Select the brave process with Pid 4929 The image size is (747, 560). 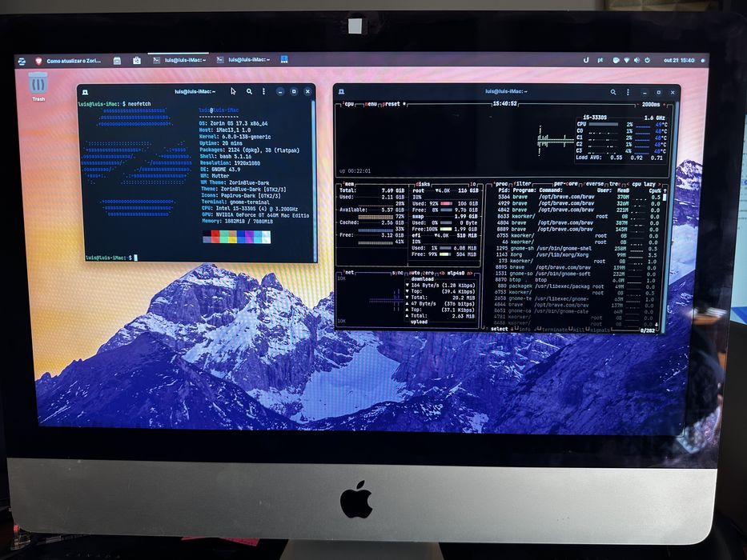coord(579,203)
